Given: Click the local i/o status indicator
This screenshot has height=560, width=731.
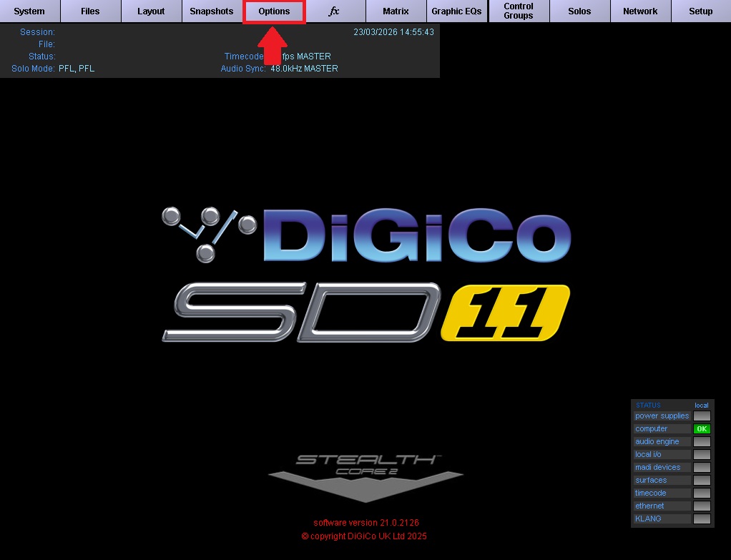Looking at the screenshot, I should tap(702, 454).
